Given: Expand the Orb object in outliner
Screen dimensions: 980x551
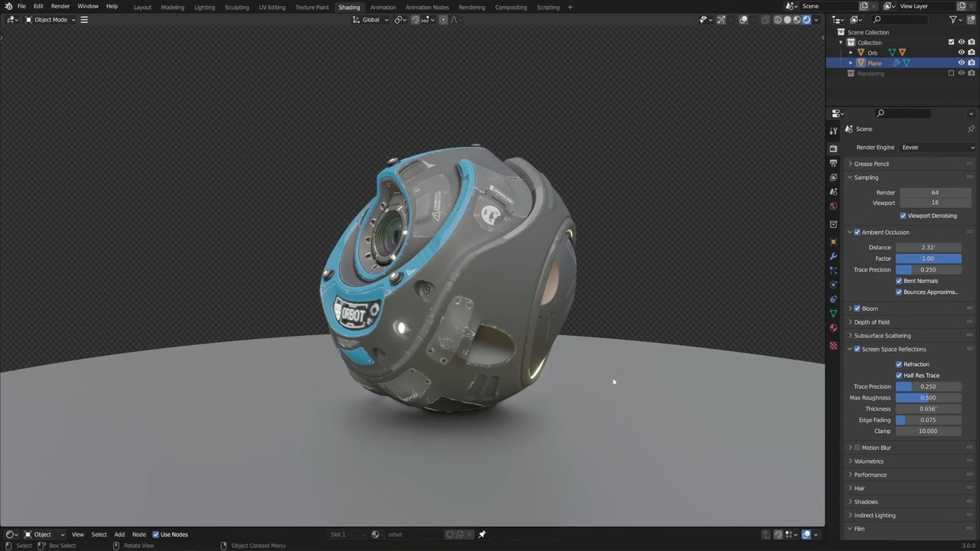Looking at the screenshot, I should 851,53.
